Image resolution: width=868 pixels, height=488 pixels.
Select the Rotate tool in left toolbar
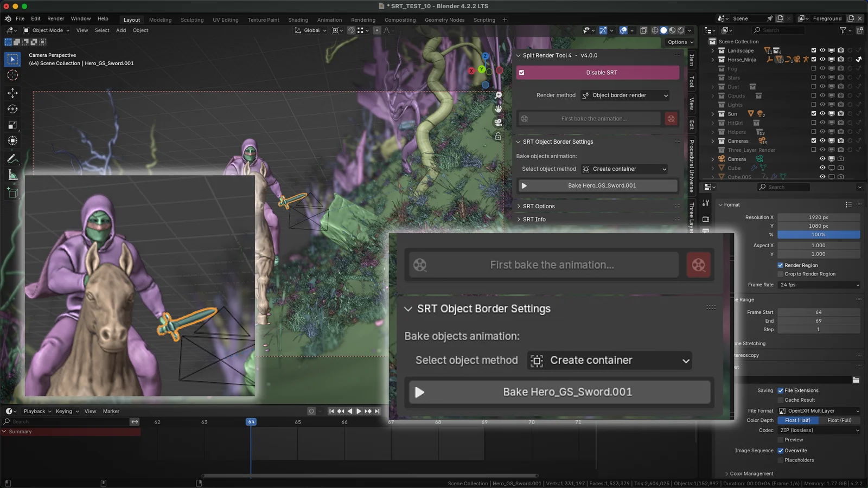12,108
